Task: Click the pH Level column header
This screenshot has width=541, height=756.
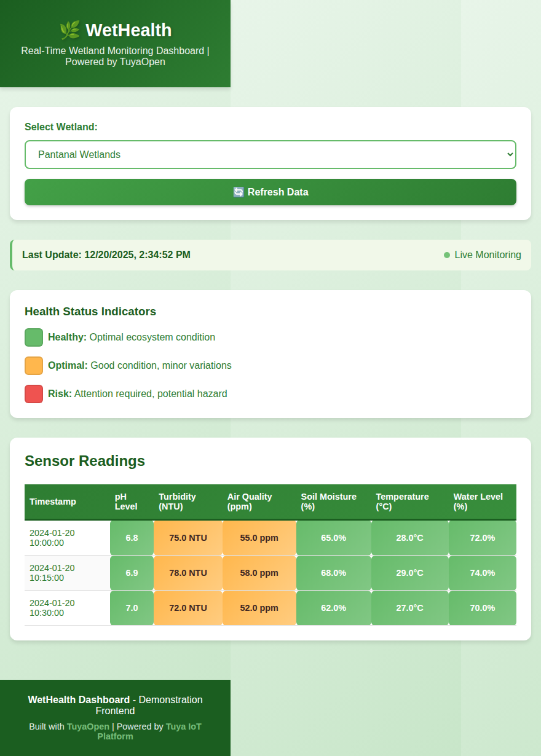Action: coord(132,502)
